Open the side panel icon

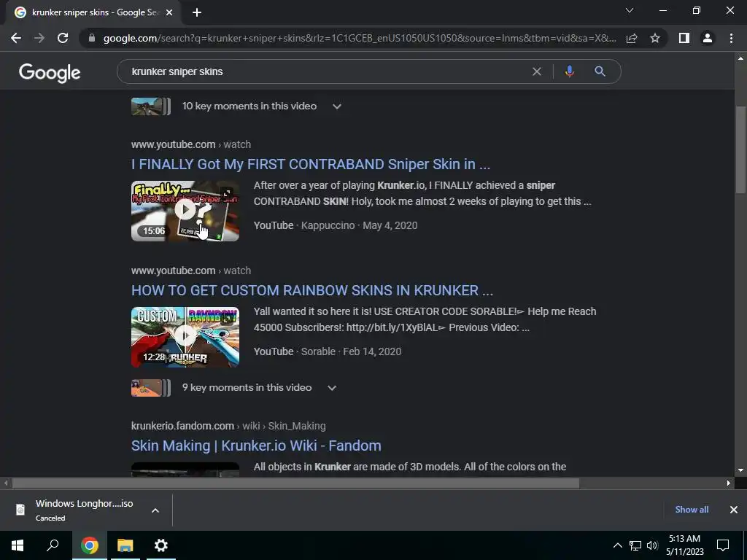(684, 38)
